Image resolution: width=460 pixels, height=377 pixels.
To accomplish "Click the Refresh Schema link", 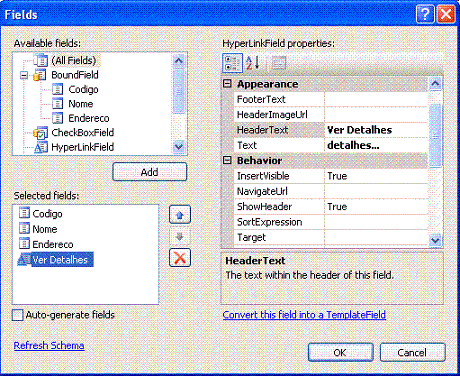I will [x=49, y=345].
